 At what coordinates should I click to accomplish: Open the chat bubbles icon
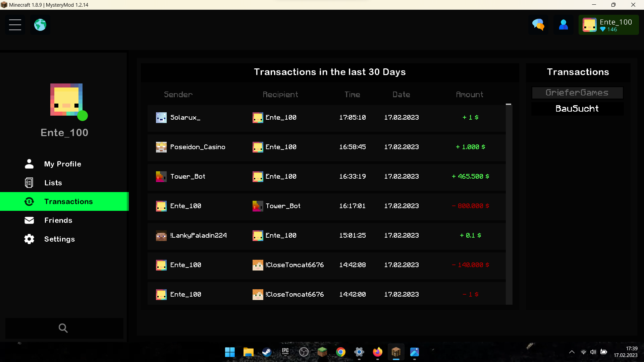point(538,25)
